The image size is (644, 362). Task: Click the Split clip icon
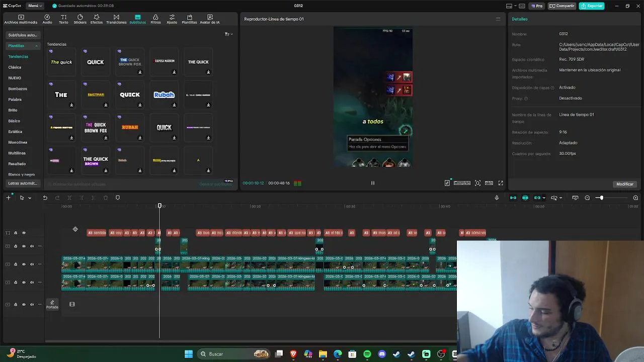coord(69,198)
